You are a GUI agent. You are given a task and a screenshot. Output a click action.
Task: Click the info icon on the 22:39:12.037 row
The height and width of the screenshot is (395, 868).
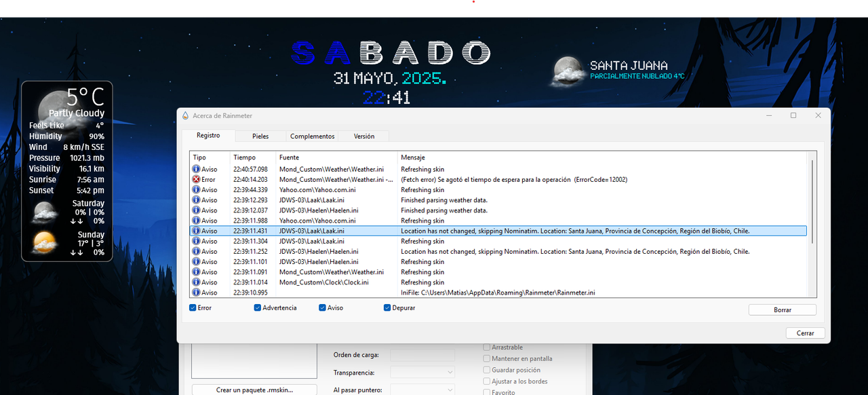(196, 210)
